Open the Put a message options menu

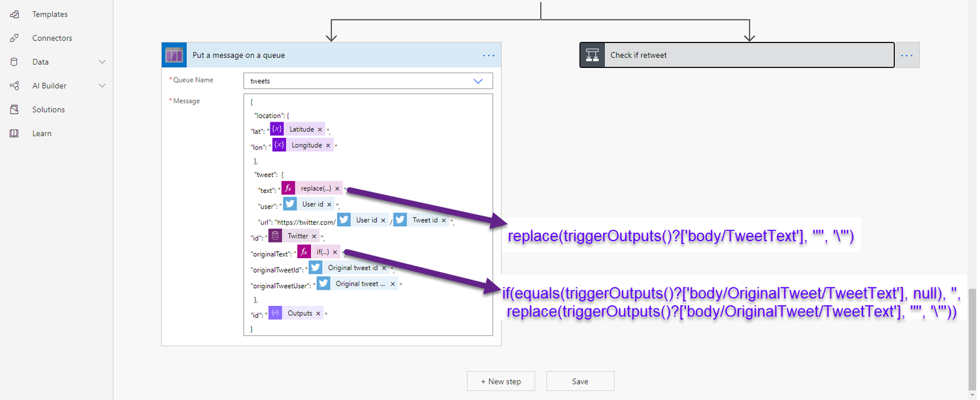(489, 56)
